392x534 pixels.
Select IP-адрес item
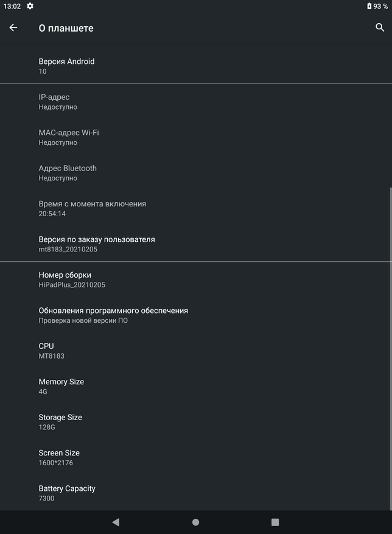196,102
